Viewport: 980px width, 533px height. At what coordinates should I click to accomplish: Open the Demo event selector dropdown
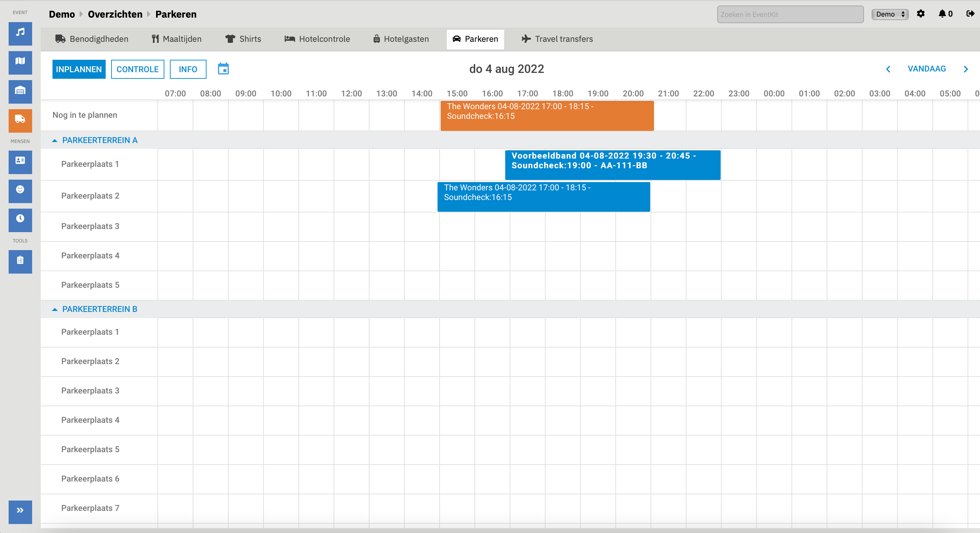(890, 15)
